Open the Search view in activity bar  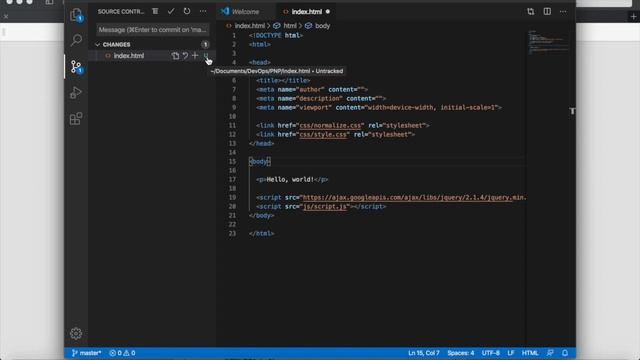point(76,40)
